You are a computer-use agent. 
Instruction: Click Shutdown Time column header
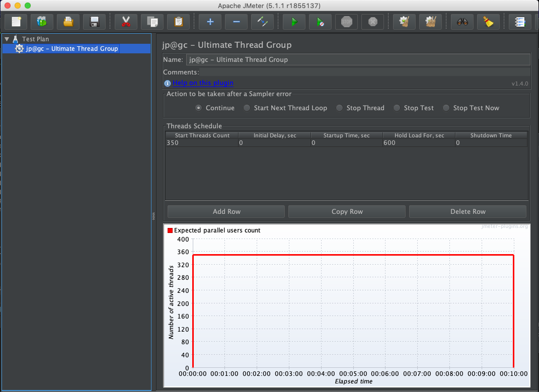coord(491,135)
